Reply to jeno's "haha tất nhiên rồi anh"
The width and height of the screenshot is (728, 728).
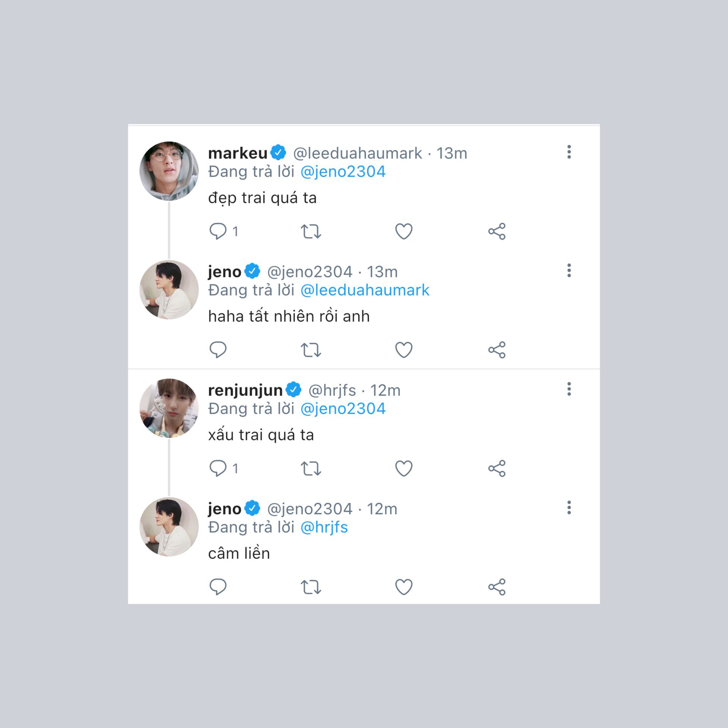[x=218, y=350]
